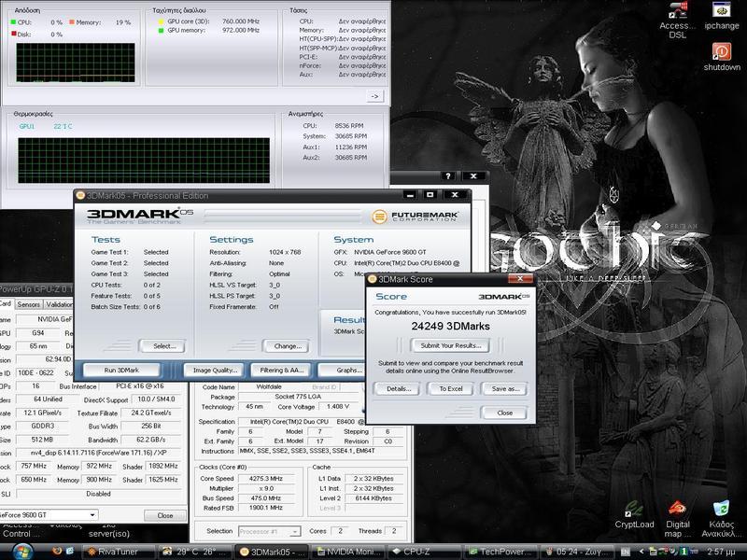Open the temperature monitor taskbar item
This screenshot has height=560, width=747.
[195, 552]
